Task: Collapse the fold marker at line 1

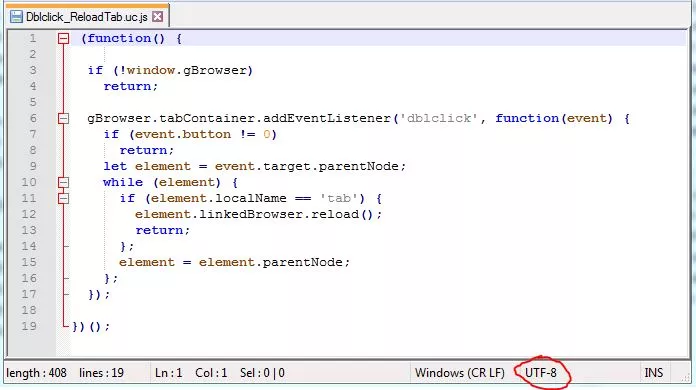Action: tap(63, 39)
